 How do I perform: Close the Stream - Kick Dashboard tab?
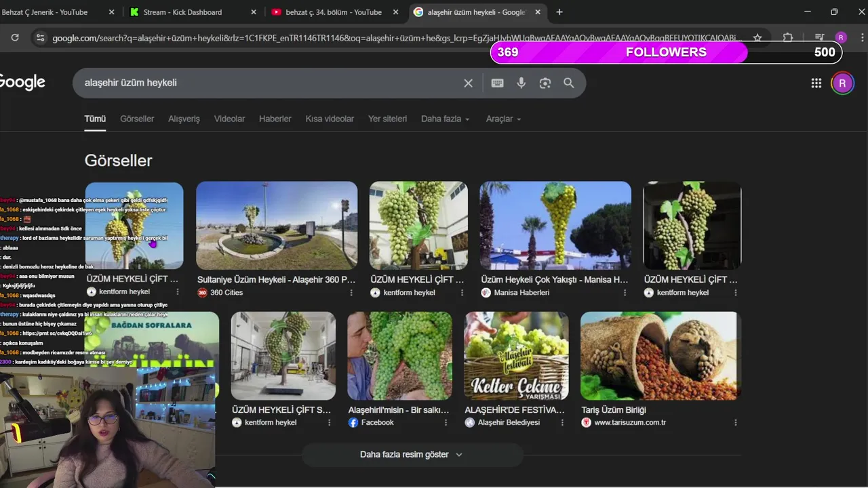[x=254, y=12]
